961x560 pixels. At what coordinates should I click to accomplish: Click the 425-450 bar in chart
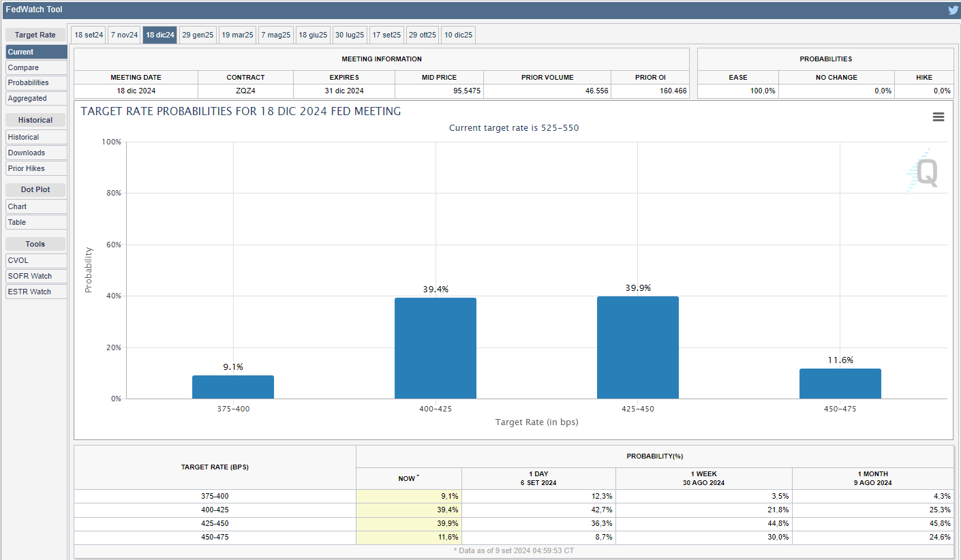(x=637, y=347)
